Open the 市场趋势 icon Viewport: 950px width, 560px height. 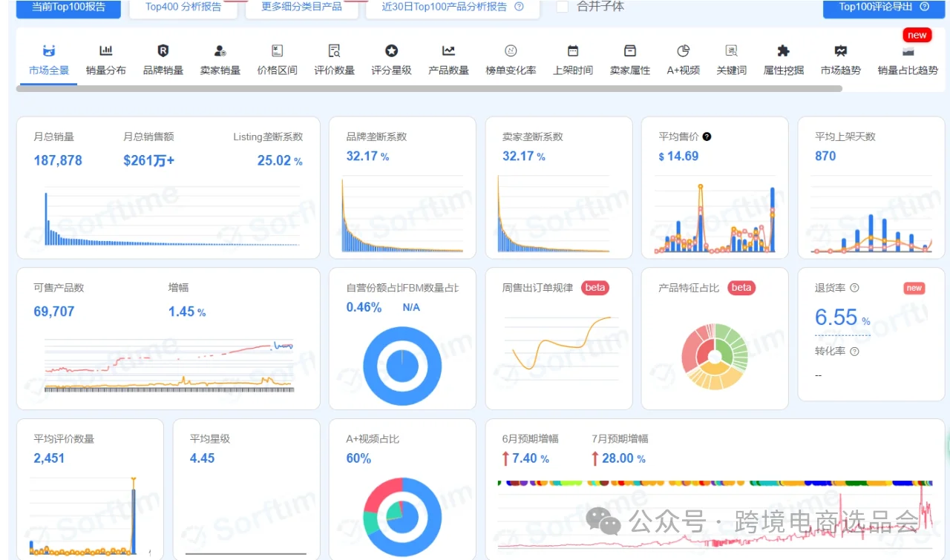(x=841, y=51)
